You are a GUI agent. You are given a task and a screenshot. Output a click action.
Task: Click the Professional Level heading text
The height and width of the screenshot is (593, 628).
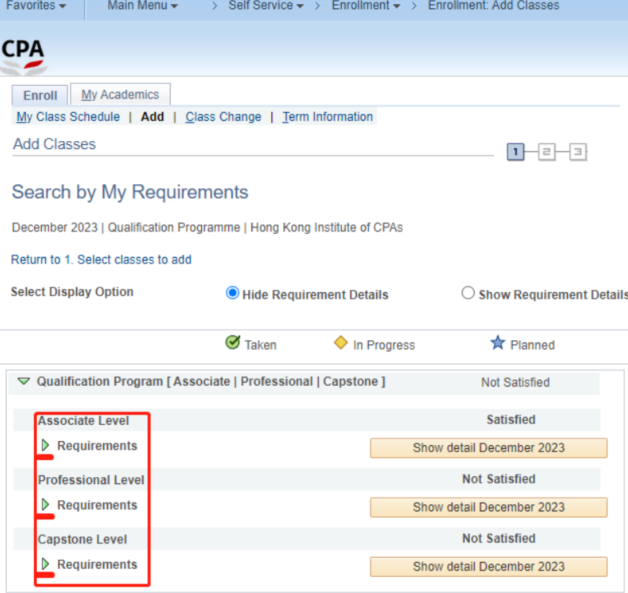(91, 480)
